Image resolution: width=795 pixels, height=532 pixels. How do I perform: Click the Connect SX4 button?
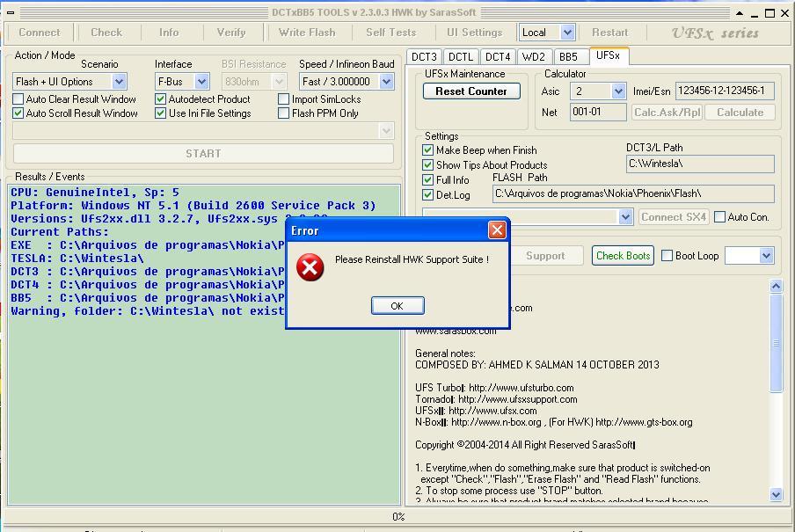click(x=674, y=217)
